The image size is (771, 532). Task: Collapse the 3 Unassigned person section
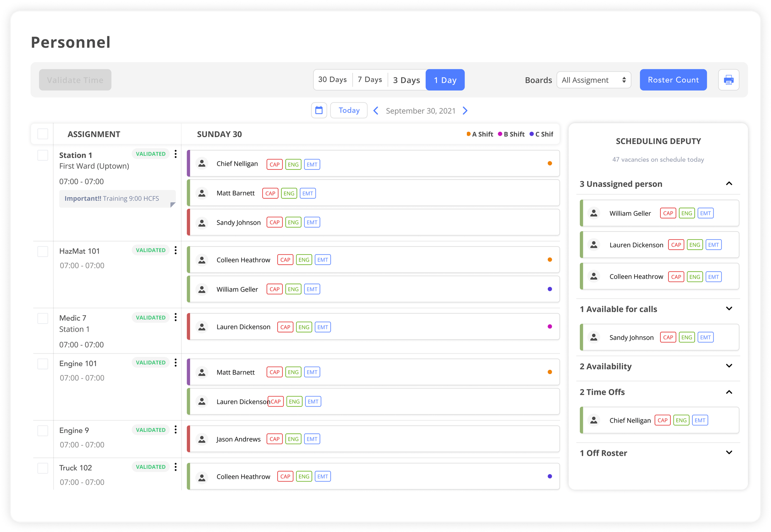click(729, 184)
